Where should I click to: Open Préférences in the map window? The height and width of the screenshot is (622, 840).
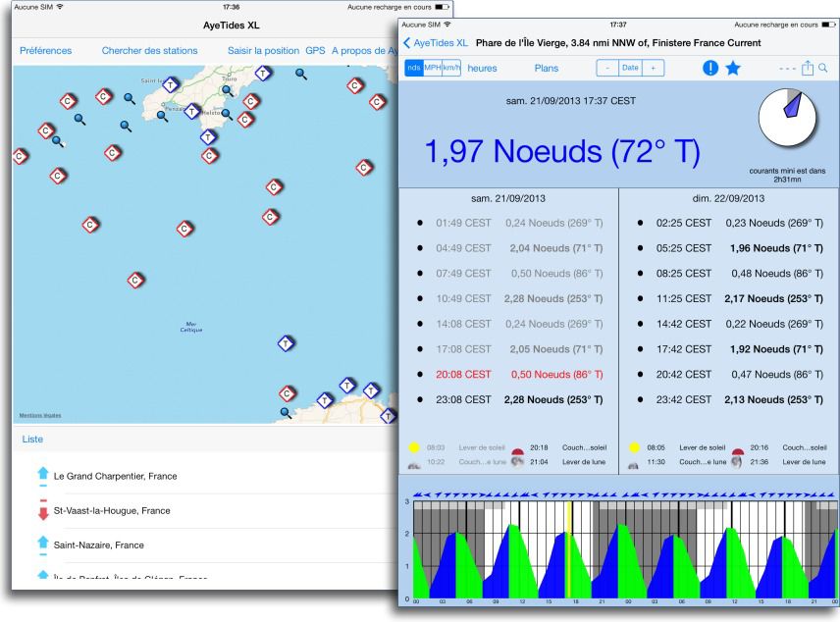(45, 50)
